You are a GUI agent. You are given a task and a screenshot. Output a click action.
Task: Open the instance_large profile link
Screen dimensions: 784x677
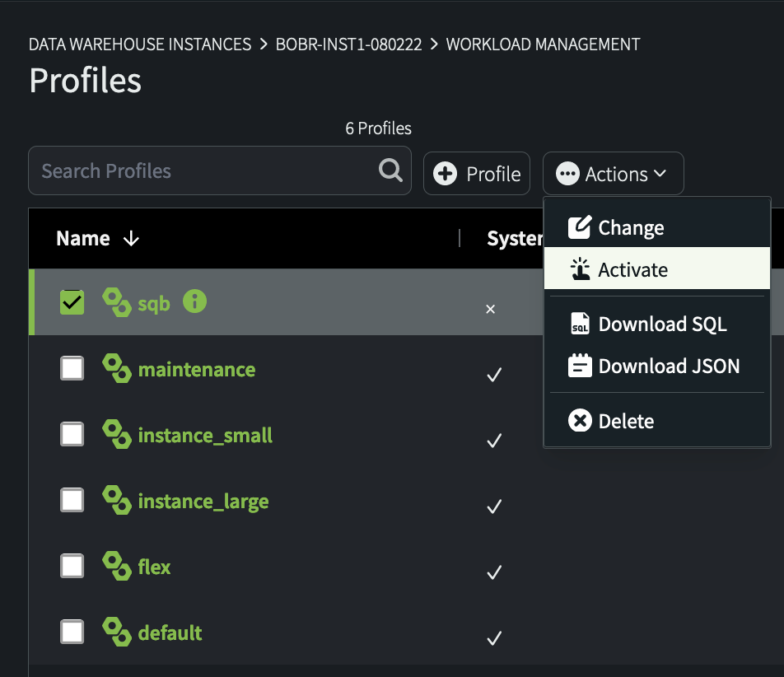tap(203, 501)
